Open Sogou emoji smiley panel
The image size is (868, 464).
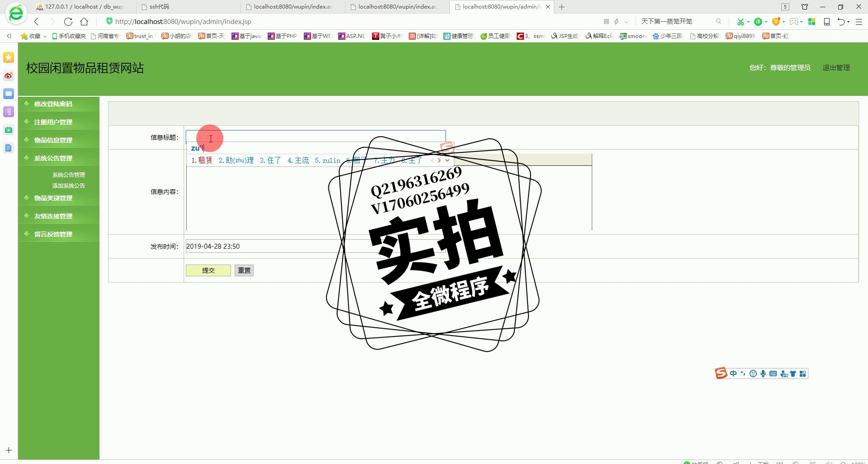point(753,374)
